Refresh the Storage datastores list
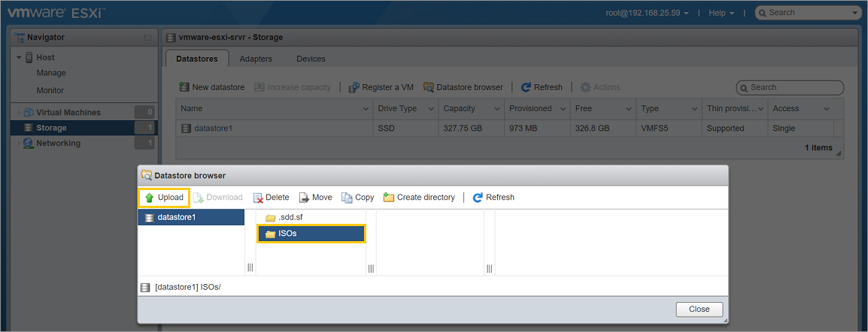The width and height of the screenshot is (868, 332). pos(542,87)
